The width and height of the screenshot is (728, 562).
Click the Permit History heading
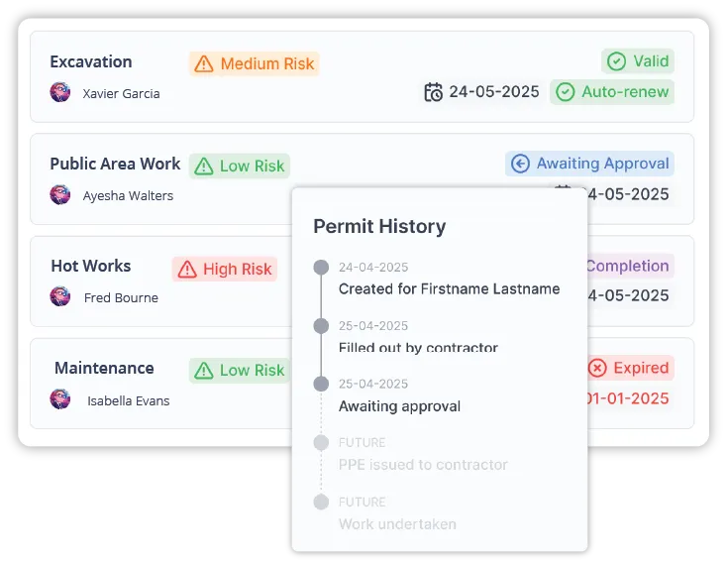pyautogui.click(x=379, y=227)
